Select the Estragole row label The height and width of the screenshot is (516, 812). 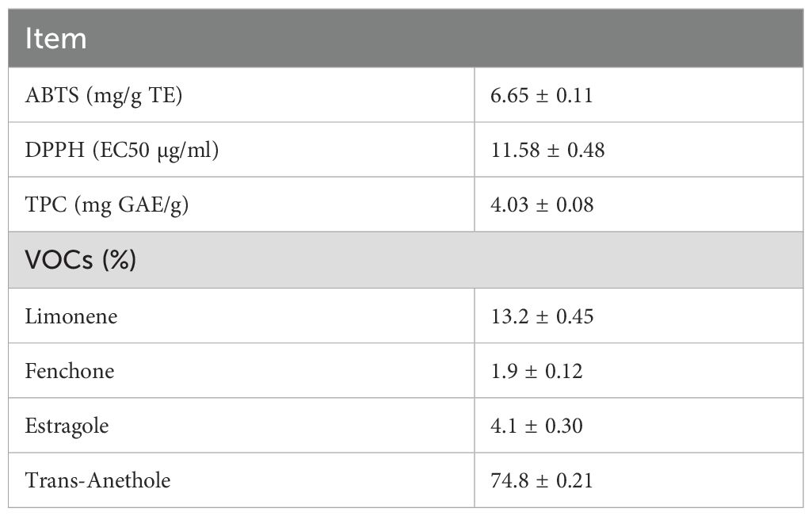click(x=67, y=426)
